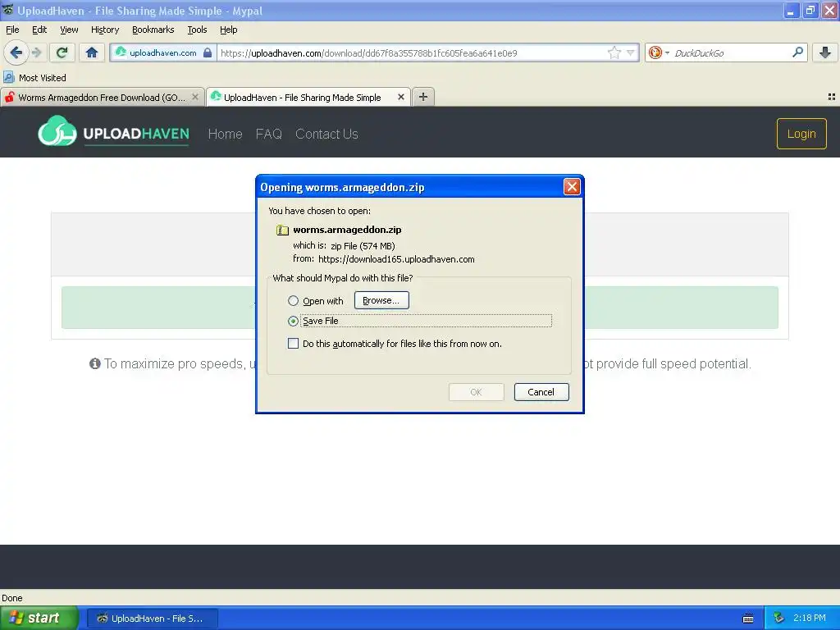Close the Mypal browser window
Viewport: 840px width, 630px height.
(x=830, y=10)
